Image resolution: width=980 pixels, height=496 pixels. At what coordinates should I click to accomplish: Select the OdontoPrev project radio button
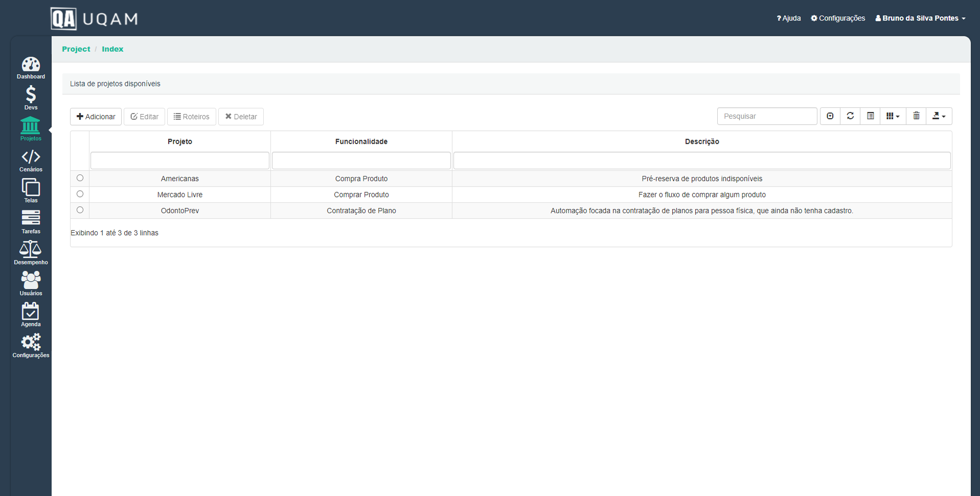80,210
